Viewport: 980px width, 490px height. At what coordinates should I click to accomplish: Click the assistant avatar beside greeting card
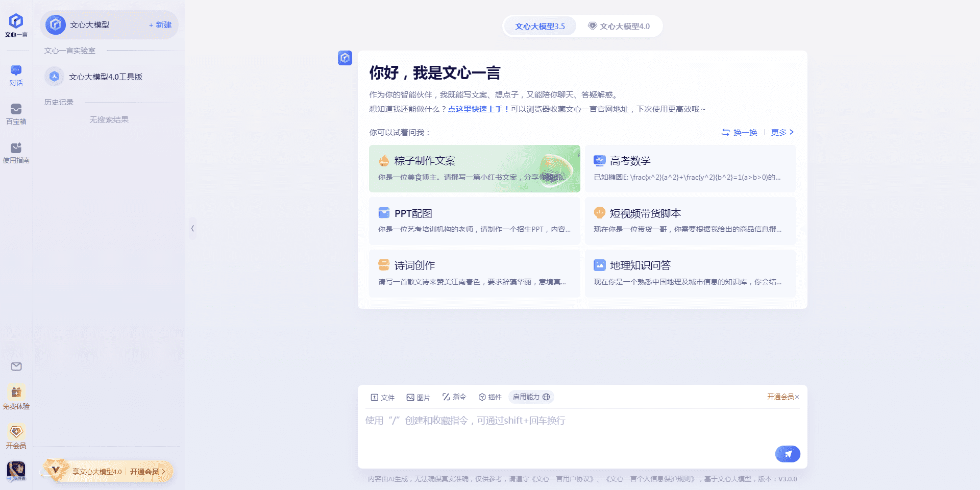click(345, 58)
